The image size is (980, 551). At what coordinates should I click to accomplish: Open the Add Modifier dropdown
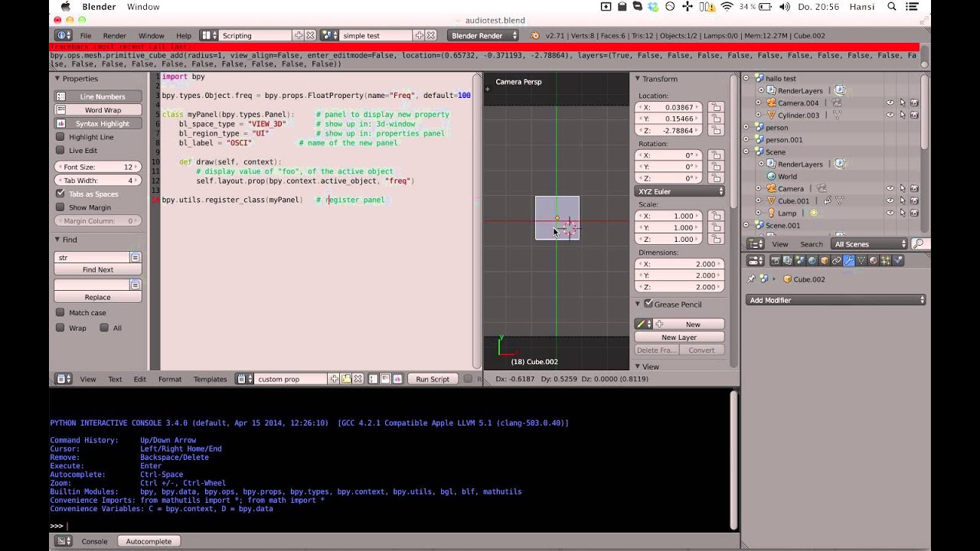click(835, 300)
